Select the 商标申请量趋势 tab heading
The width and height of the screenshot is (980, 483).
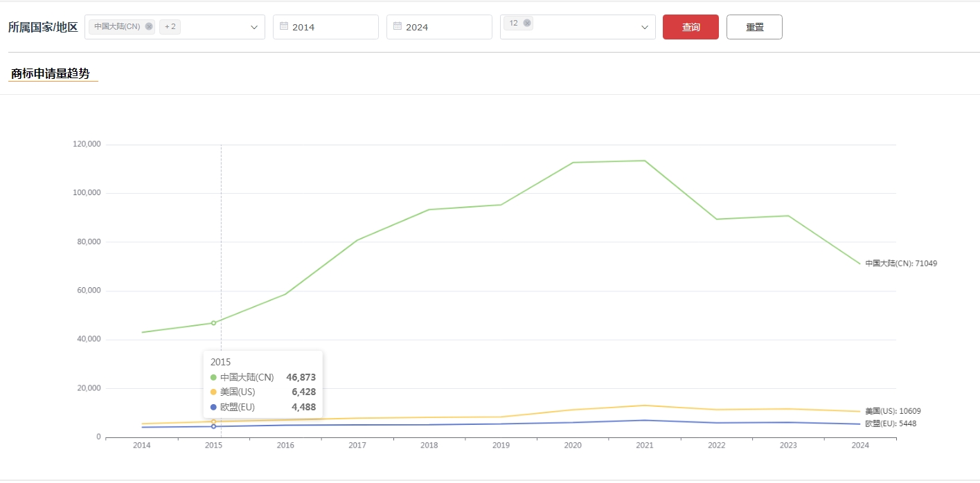(x=51, y=73)
